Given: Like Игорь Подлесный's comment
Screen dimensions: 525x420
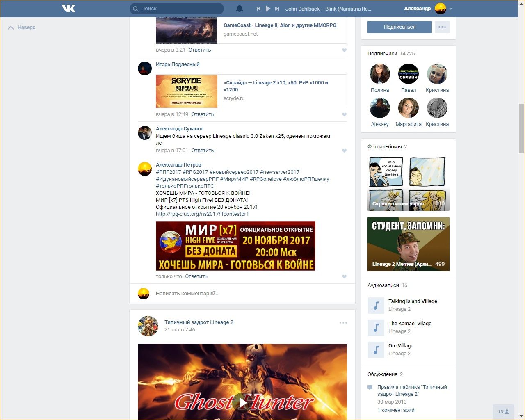Looking at the screenshot, I should 344,114.
